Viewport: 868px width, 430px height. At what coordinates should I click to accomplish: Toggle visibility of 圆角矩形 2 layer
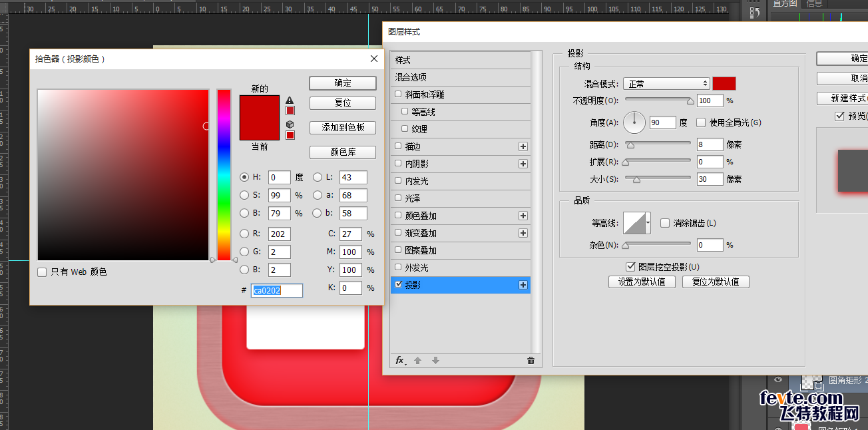(x=778, y=380)
